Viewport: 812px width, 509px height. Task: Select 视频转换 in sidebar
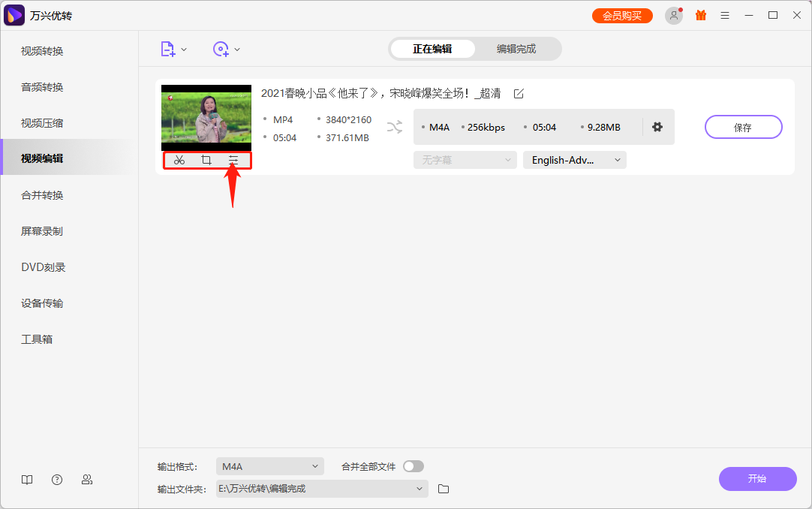click(x=42, y=51)
